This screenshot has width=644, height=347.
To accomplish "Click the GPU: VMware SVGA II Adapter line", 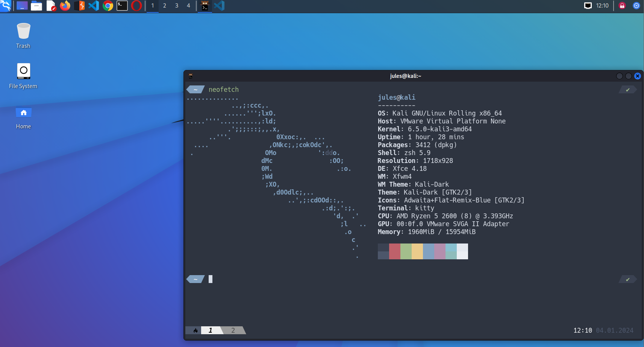I will pyautogui.click(x=444, y=224).
